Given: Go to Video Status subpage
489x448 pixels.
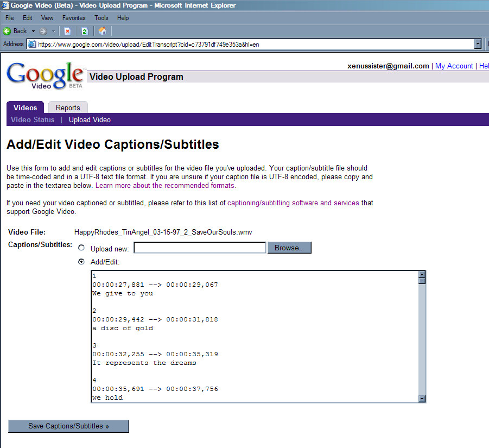Looking at the screenshot, I should 33,120.
